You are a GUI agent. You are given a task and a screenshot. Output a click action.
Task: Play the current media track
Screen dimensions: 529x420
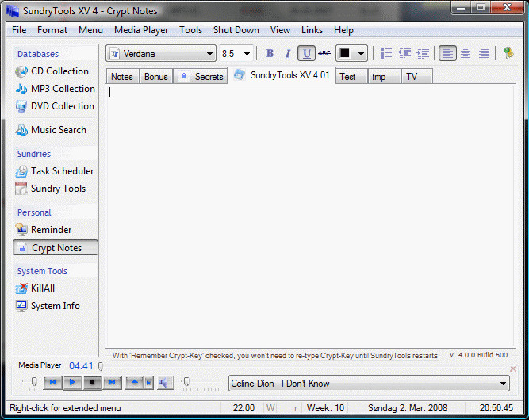72,382
